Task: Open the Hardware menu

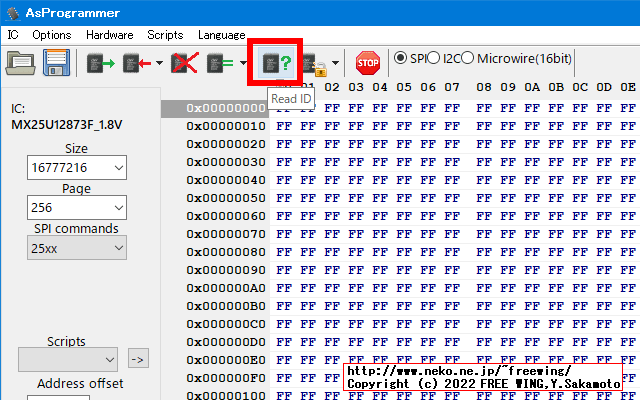Action: [109, 35]
